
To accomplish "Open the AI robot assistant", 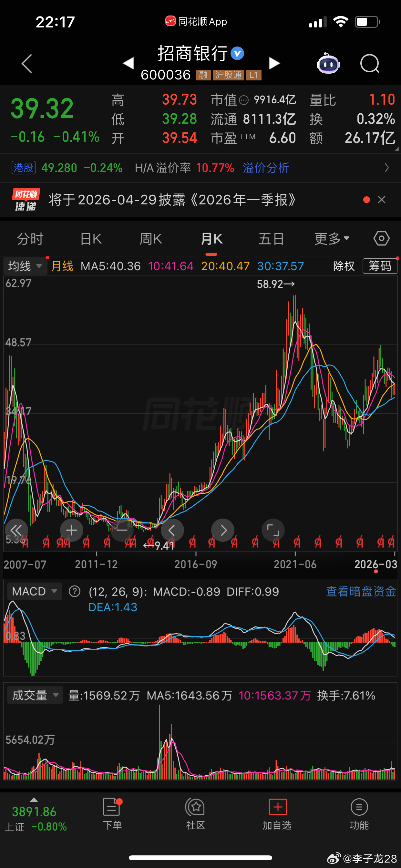I will pyautogui.click(x=328, y=63).
